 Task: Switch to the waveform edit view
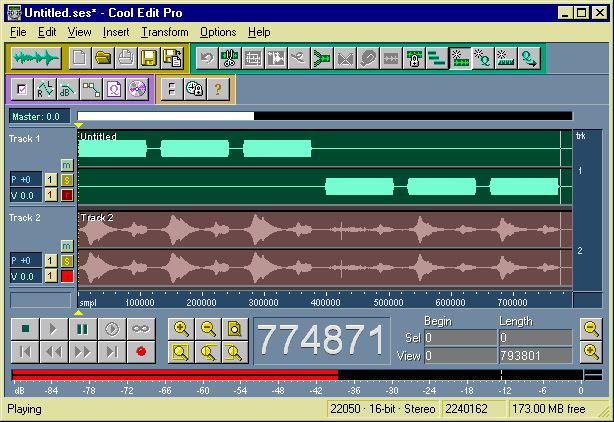pyautogui.click(x=36, y=58)
